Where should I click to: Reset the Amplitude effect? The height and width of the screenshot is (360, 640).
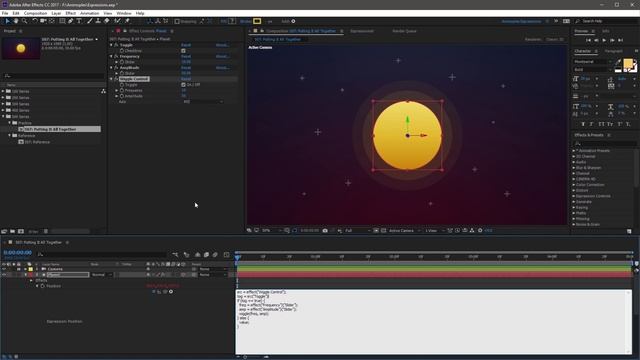pos(186,68)
